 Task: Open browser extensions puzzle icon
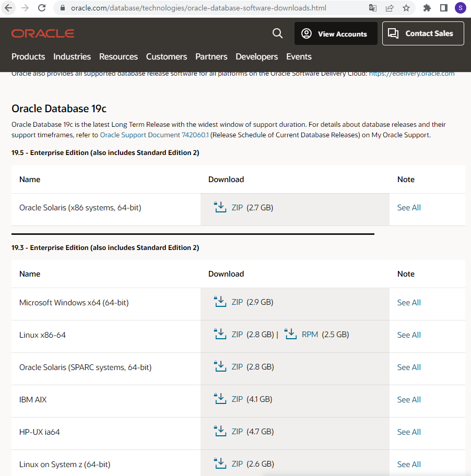[427, 8]
